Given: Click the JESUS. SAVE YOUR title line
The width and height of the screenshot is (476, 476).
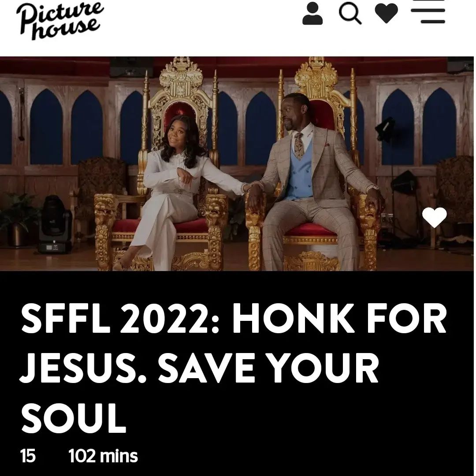Looking at the screenshot, I should click(x=199, y=368).
